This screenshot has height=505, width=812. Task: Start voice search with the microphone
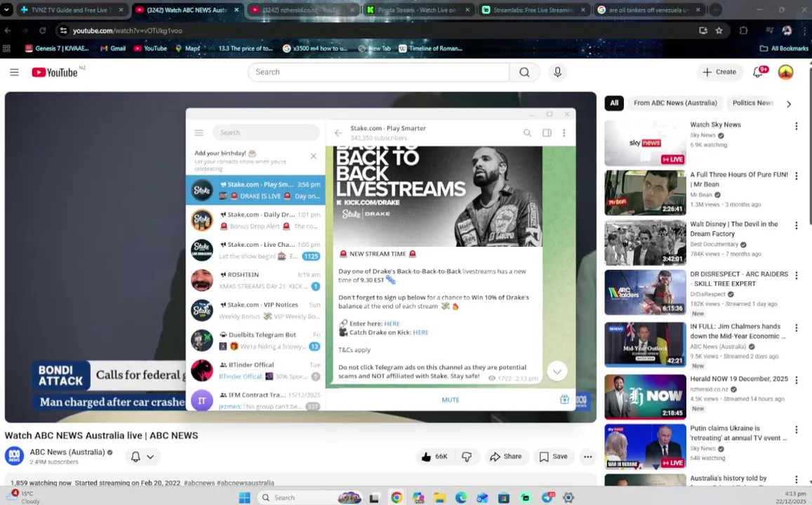[x=557, y=72]
